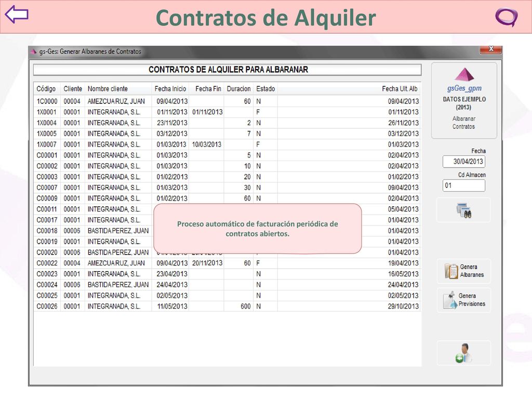The height and width of the screenshot is (399, 532).
Task: Click the Estado column header
Action: (265, 89)
